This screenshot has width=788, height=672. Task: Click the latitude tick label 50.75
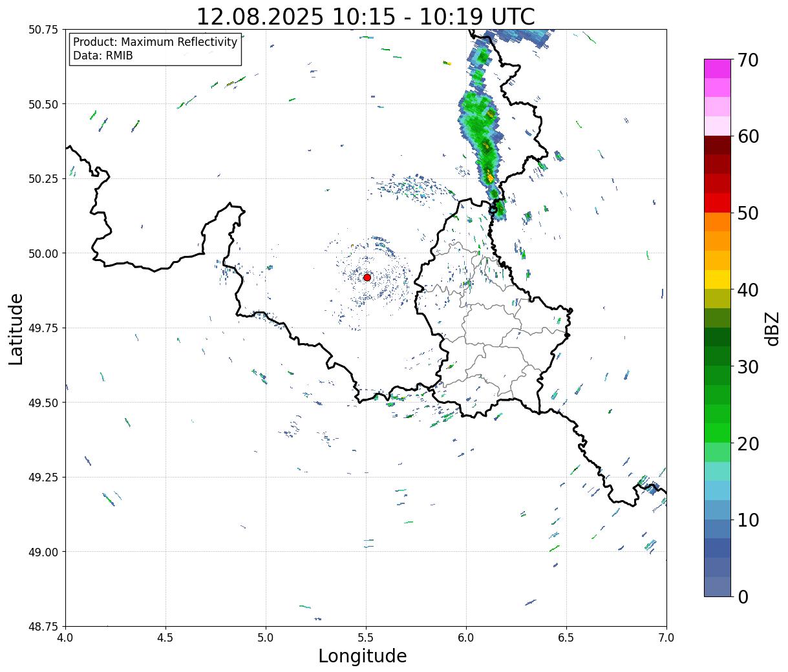coord(43,30)
